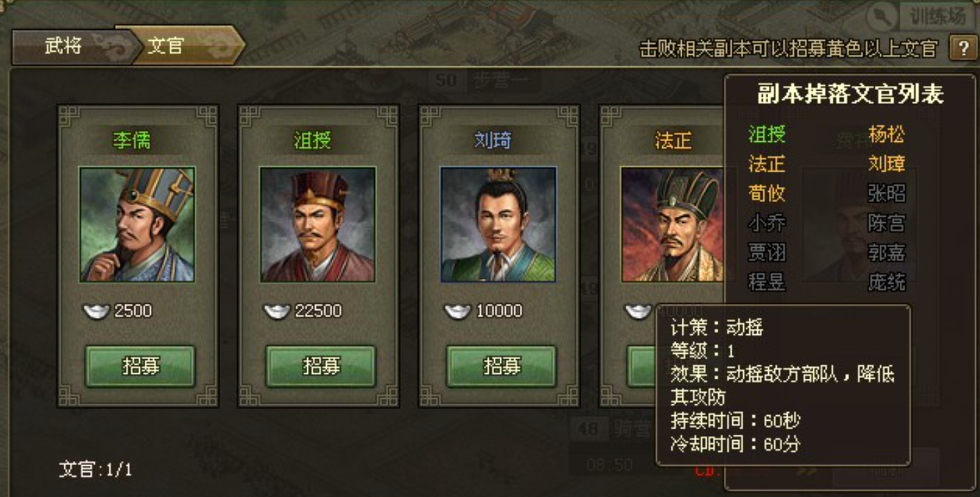Viewport: 980px width, 497px height.
Task: Click 刘琦's portrait
Action: pos(498,224)
